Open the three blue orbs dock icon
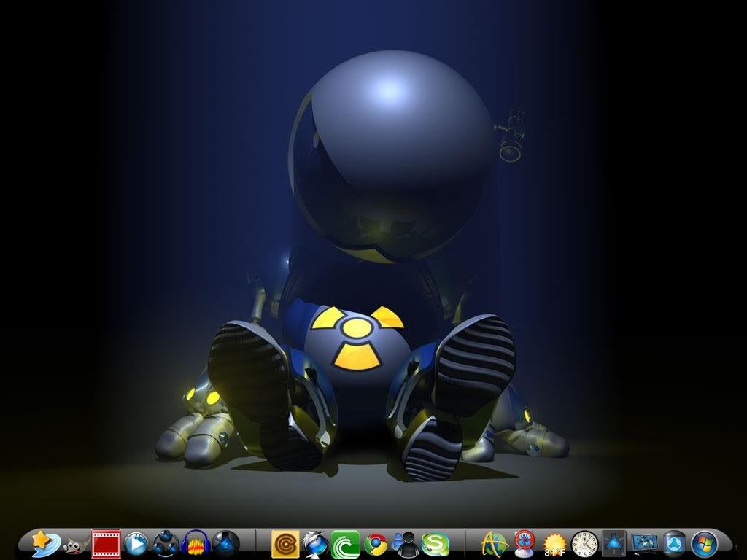747x560 pixels. pos(166,544)
